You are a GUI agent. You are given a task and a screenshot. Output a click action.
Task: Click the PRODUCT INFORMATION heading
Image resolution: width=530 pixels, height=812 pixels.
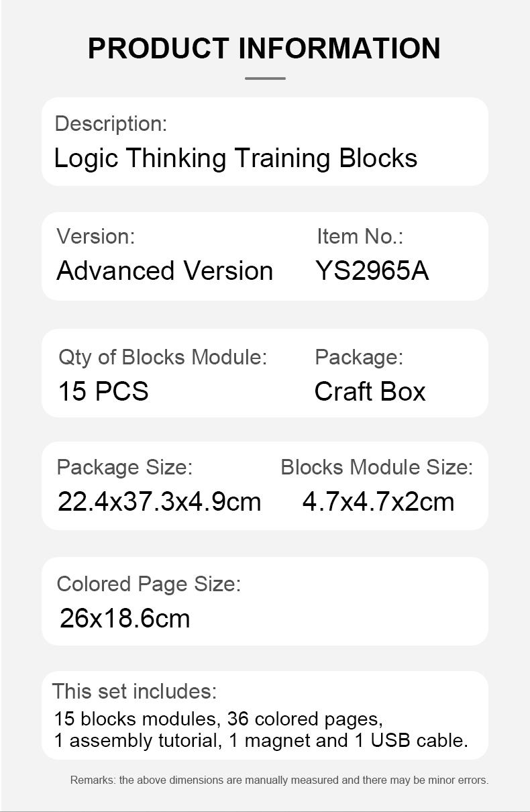click(x=264, y=48)
